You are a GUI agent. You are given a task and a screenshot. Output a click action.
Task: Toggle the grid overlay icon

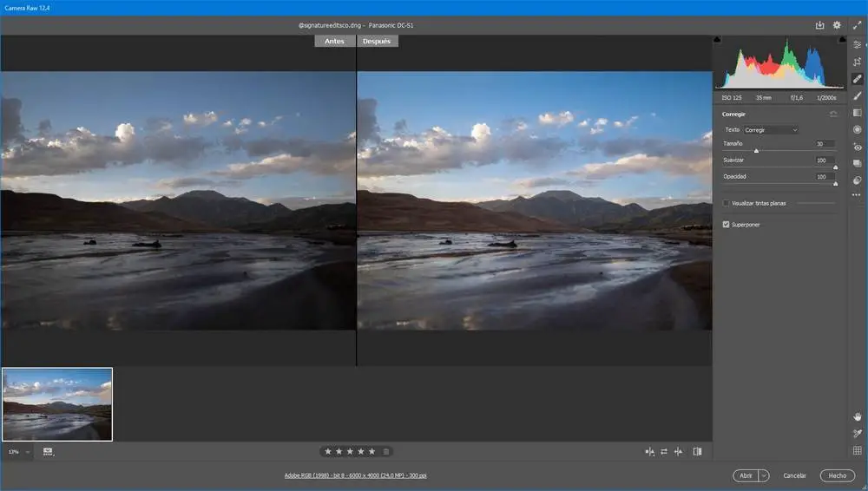(x=858, y=450)
